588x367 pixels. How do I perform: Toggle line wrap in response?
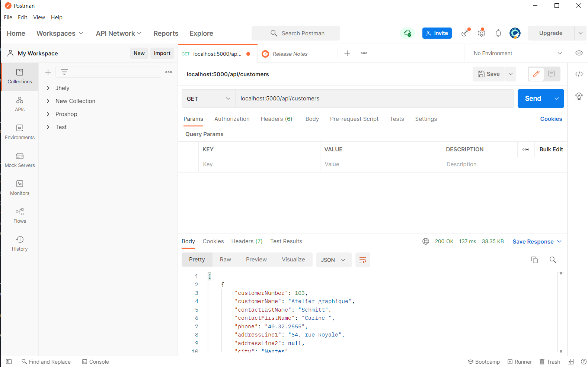pos(363,260)
